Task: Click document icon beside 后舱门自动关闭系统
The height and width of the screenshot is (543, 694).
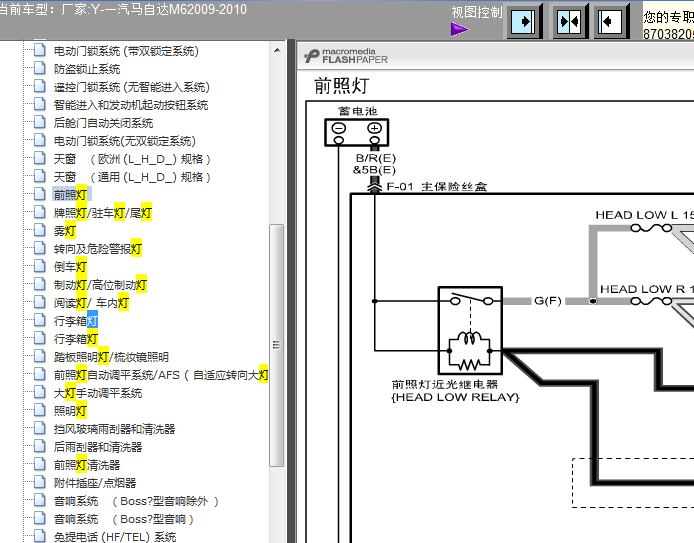Action: 39,122
